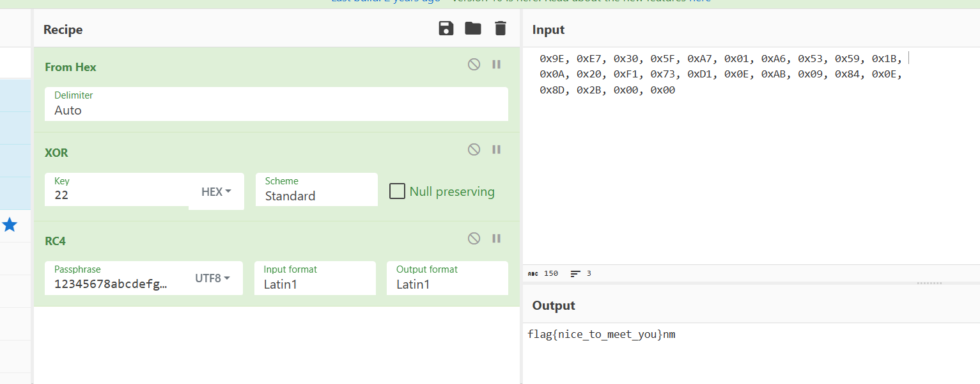The image size is (980, 384).
Task: Disable the From Hex operation
Action: coord(474,64)
